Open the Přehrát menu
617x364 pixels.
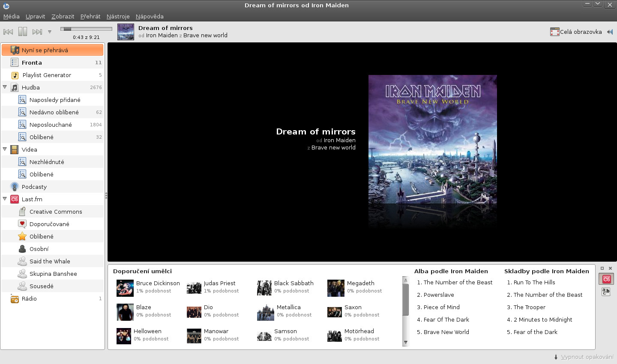pyautogui.click(x=90, y=16)
